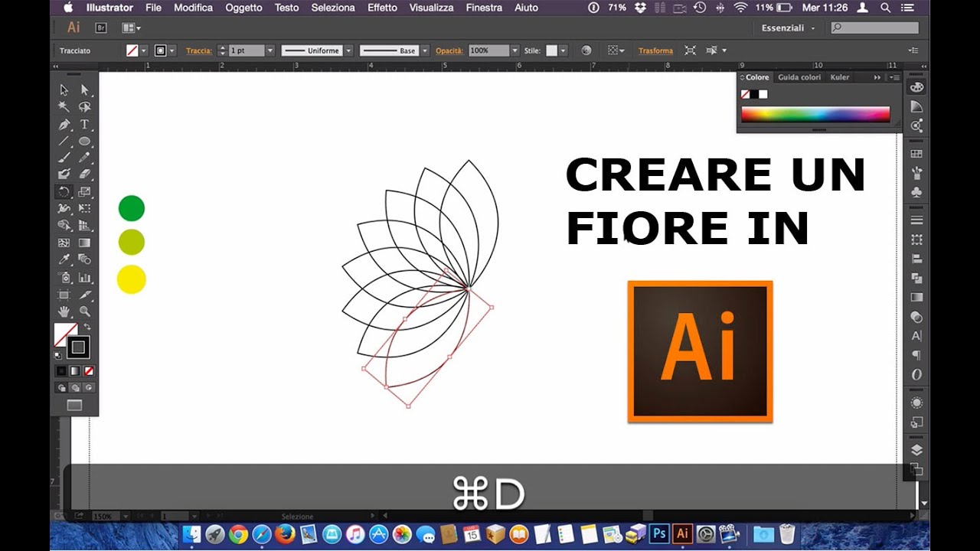980x551 pixels.
Task: Select the Ellipse shape tool
Action: click(84, 142)
